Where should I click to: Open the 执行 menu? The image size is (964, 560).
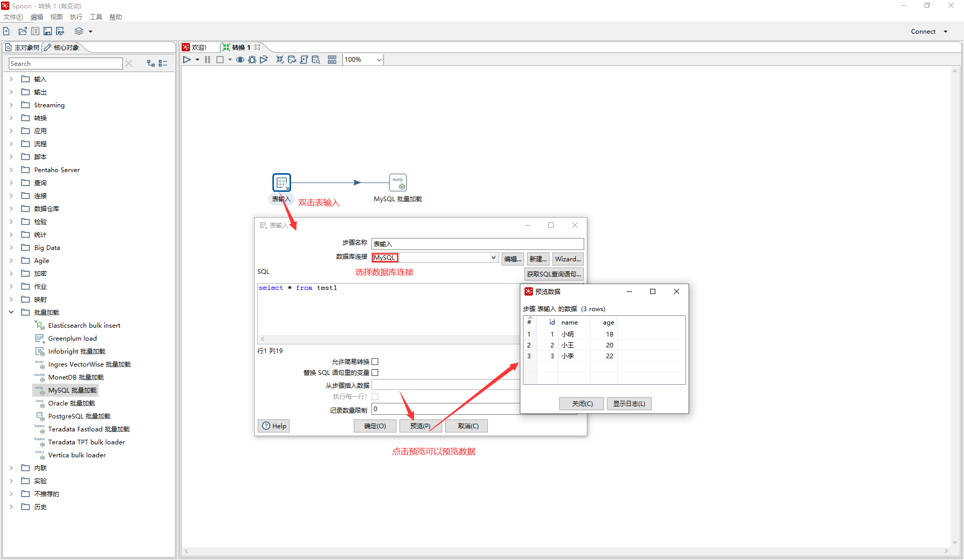[x=76, y=17]
